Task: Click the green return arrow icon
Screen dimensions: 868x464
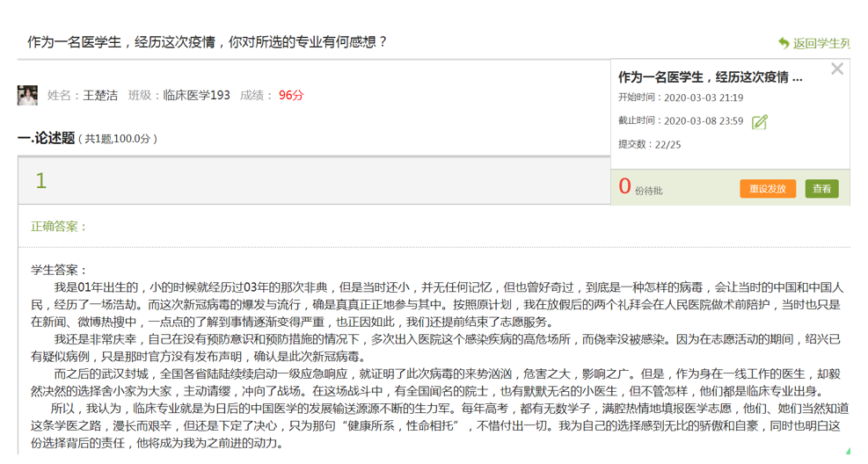Action: [x=784, y=43]
